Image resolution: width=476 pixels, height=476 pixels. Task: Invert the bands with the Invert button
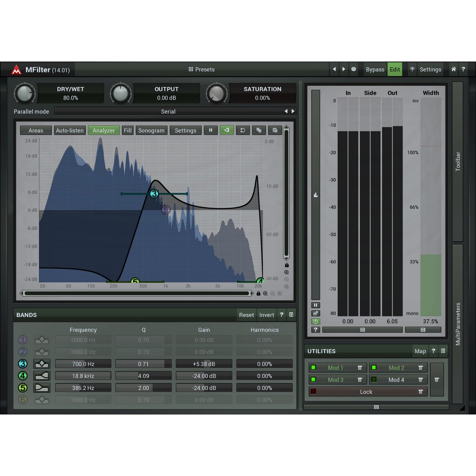coord(267,315)
